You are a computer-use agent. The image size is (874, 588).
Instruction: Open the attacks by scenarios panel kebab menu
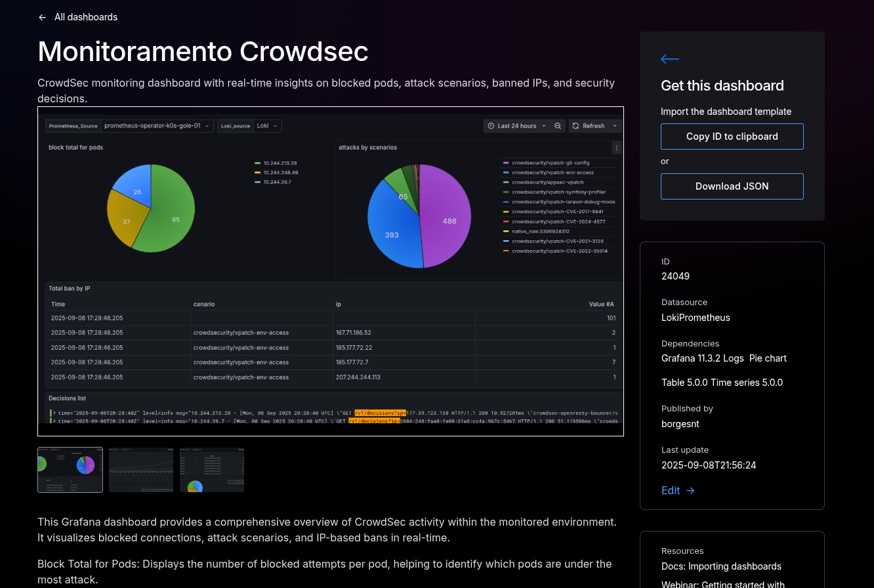tap(616, 147)
